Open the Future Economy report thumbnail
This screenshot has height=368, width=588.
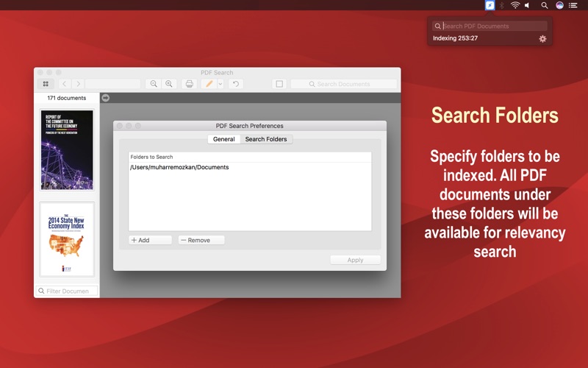coord(67,150)
